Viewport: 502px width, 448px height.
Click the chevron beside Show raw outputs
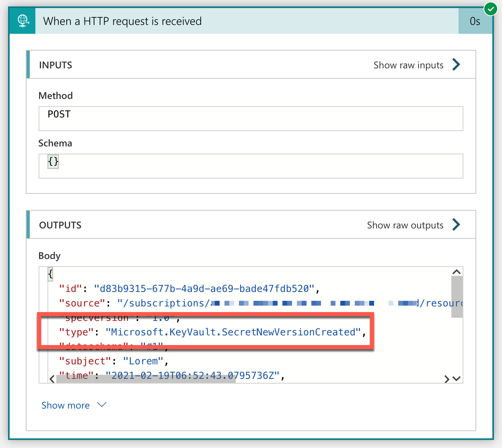tap(456, 225)
